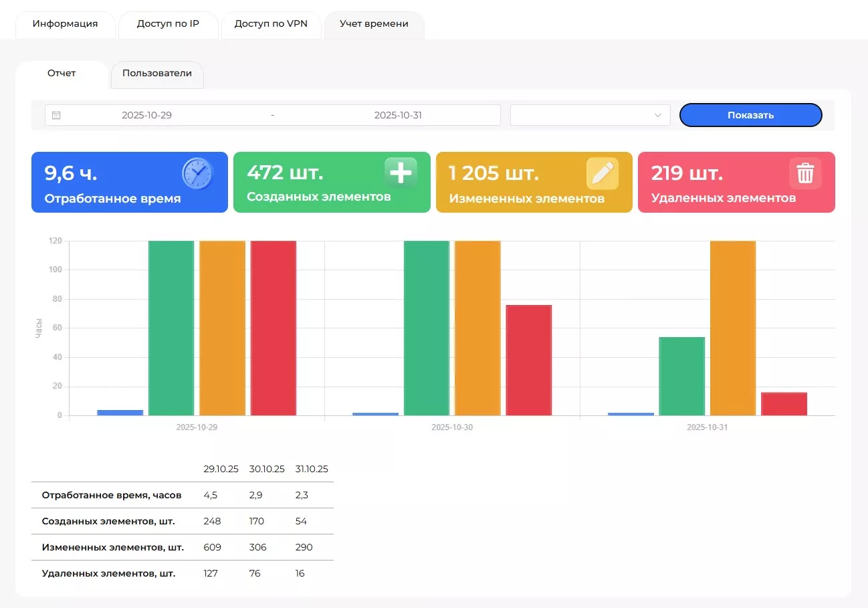Switch to the Информация tab
868x608 pixels.
tap(65, 24)
